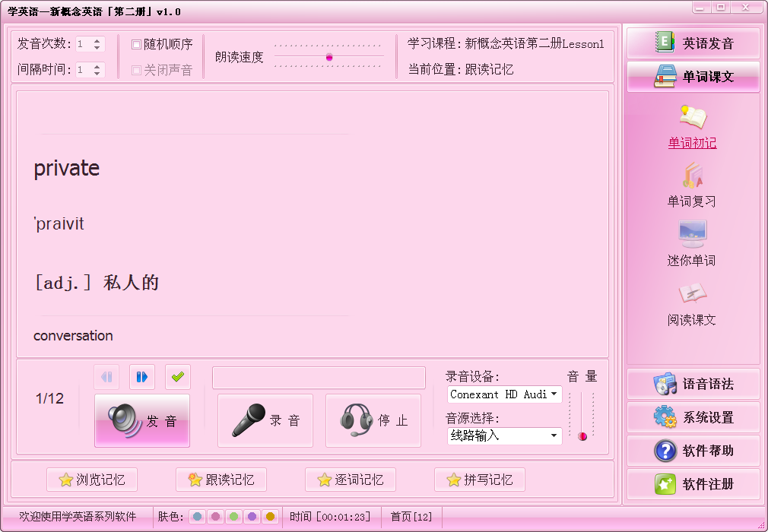Advance to next word with forward arrow
This screenshot has height=532, width=768.
coord(142,377)
